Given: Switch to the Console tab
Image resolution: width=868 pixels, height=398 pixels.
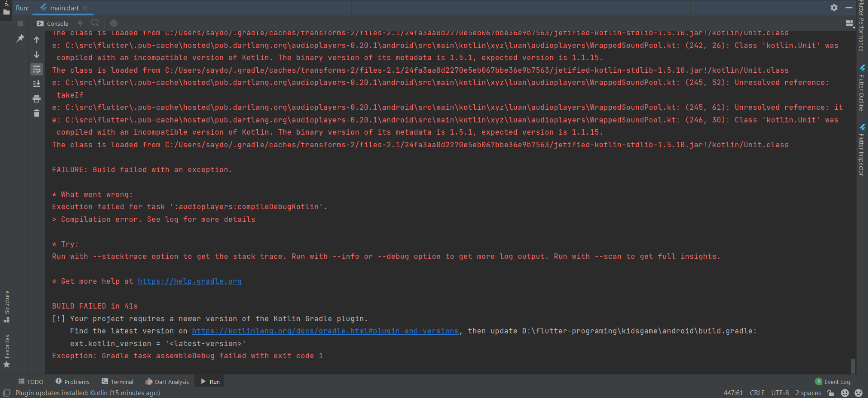Looking at the screenshot, I should coord(52,23).
